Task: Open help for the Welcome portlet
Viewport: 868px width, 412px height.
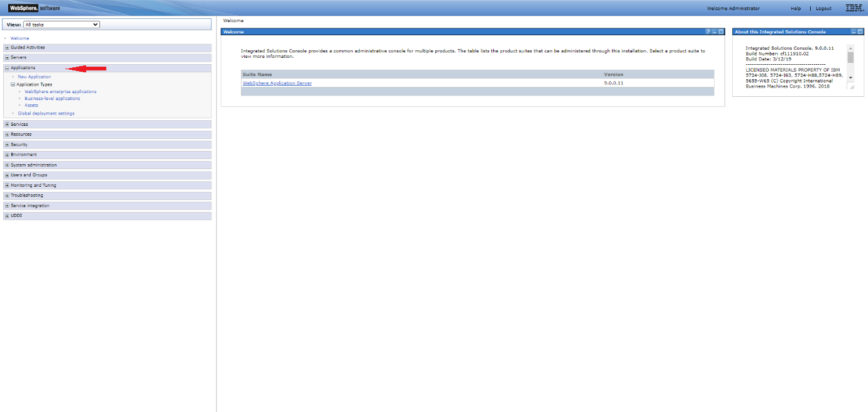Action: pos(708,31)
